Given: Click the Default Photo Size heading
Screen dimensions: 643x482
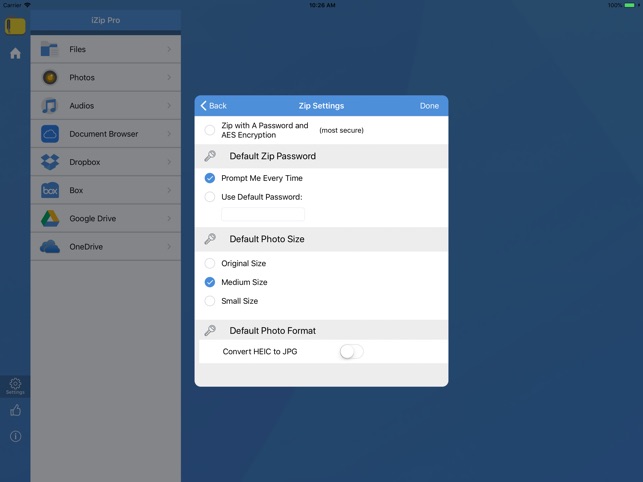Looking at the screenshot, I should (267, 239).
